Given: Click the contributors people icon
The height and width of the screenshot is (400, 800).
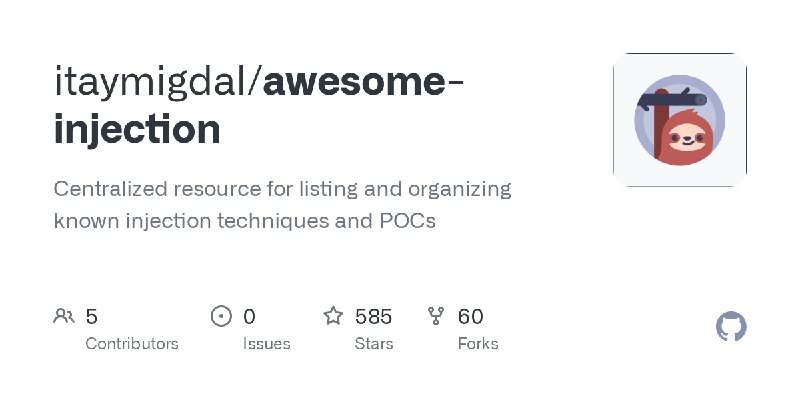Looking at the screenshot, I should point(64,316).
